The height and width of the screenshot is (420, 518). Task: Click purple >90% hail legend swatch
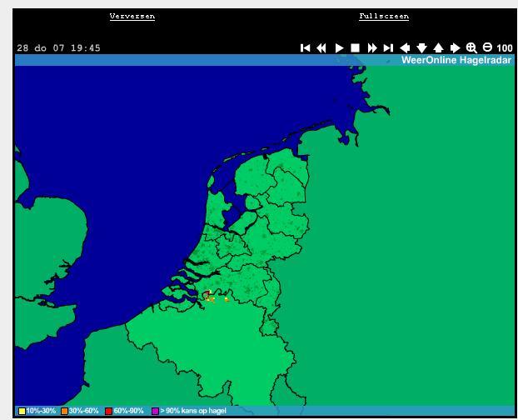pos(155,411)
